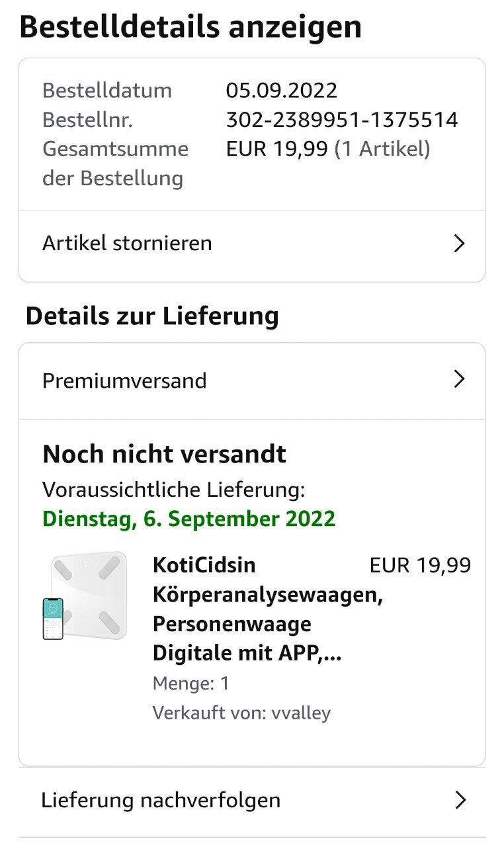Click the (1 Artikel) item count
The height and width of the screenshot is (847, 504).
click(x=382, y=149)
